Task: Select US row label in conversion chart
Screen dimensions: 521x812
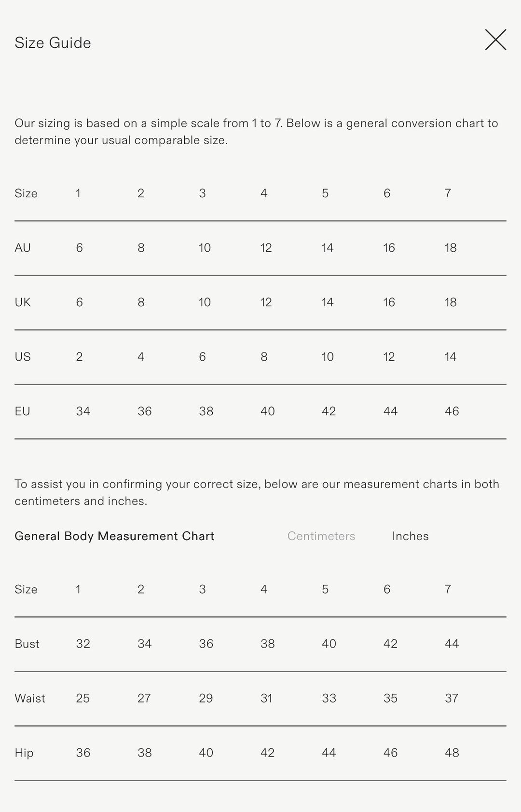Action: pyautogui.click(x=23, y=357)
